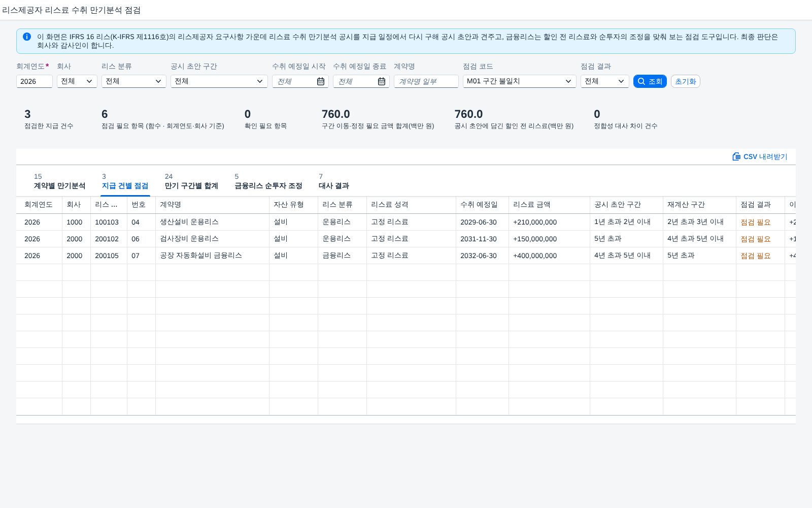The image size is (812, 508).
Task: Click the 2년 초과 3년 이내 recalculated cell
Action: click(699, 222)
